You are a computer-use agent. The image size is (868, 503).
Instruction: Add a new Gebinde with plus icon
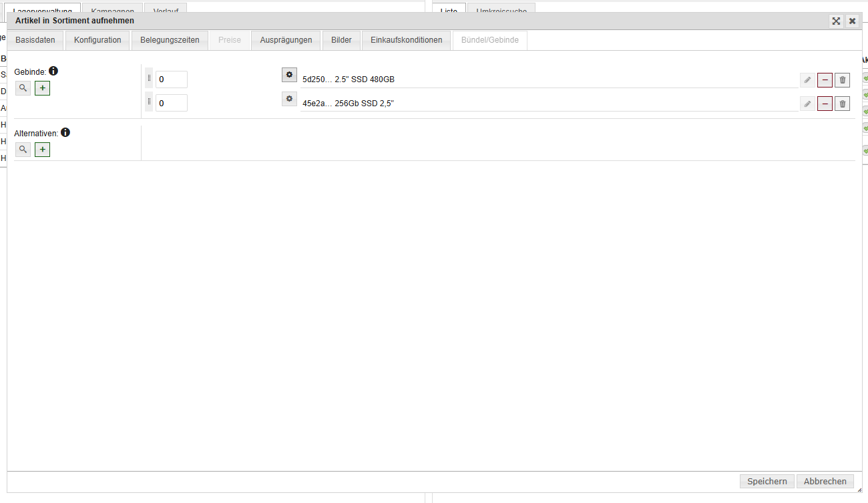[x=42, y=88]
